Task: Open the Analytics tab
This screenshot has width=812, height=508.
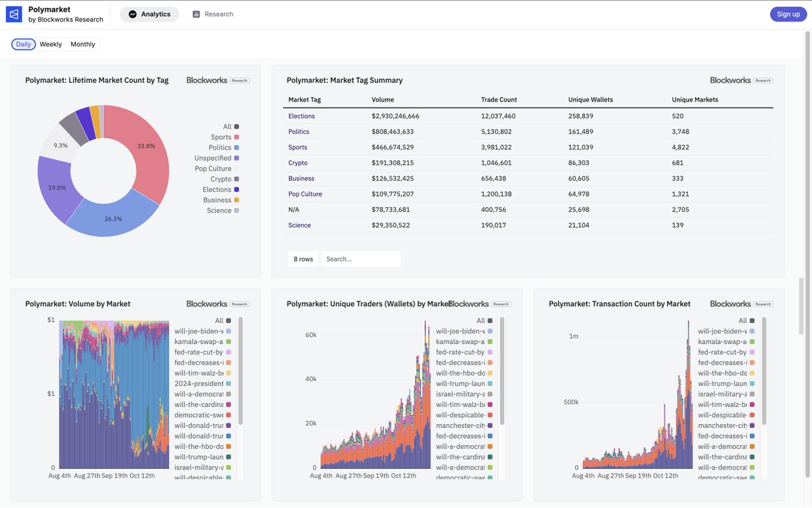Action: tap(150, 14)
